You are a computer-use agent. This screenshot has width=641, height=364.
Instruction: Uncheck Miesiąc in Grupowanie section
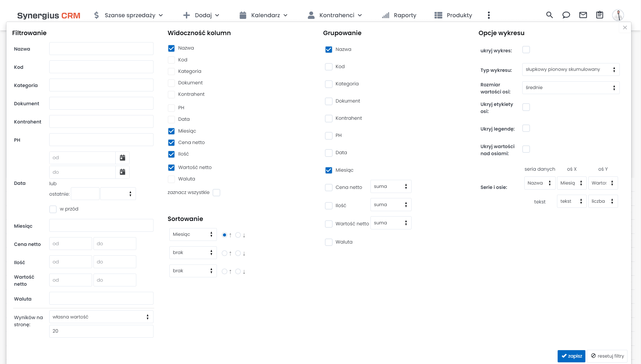point(329,170)
